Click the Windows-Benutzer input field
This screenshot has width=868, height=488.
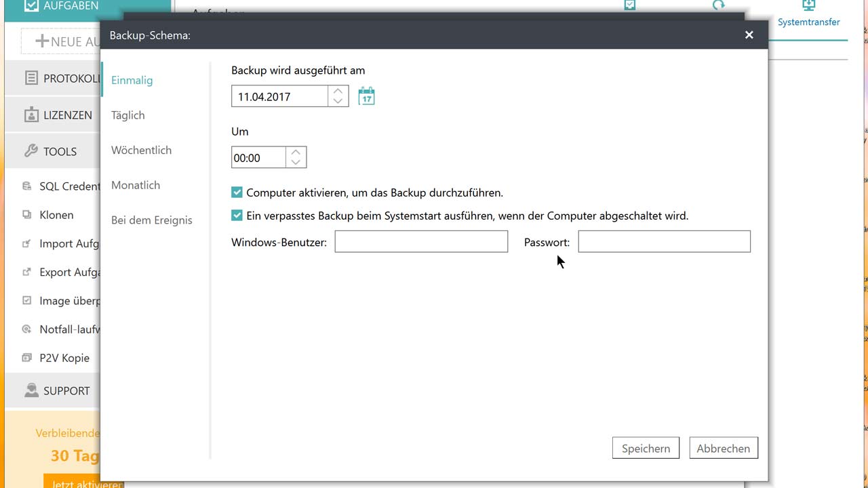(421, 242)
